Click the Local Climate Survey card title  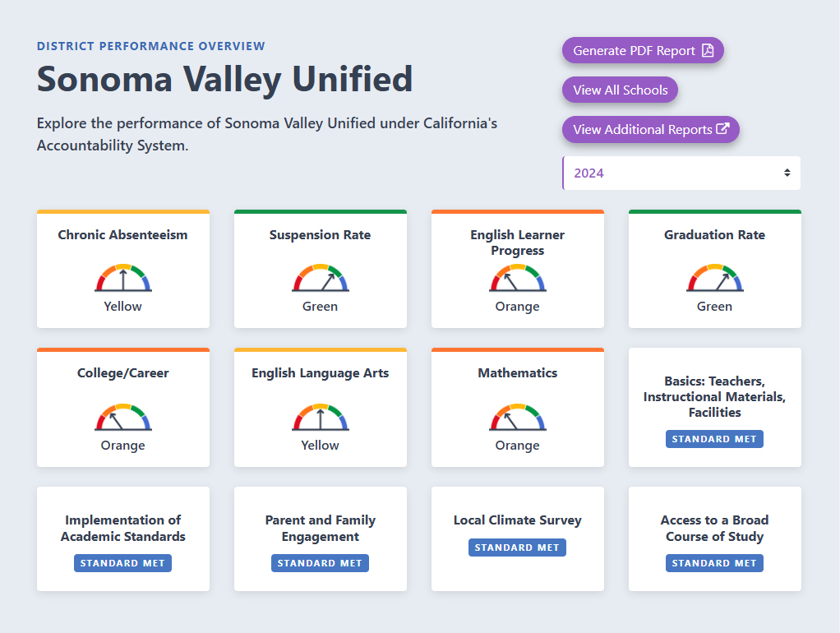(x=518, y=520)
